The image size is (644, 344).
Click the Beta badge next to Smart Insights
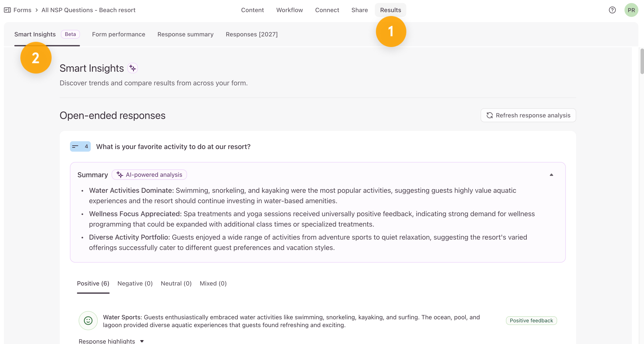[70, 34]
